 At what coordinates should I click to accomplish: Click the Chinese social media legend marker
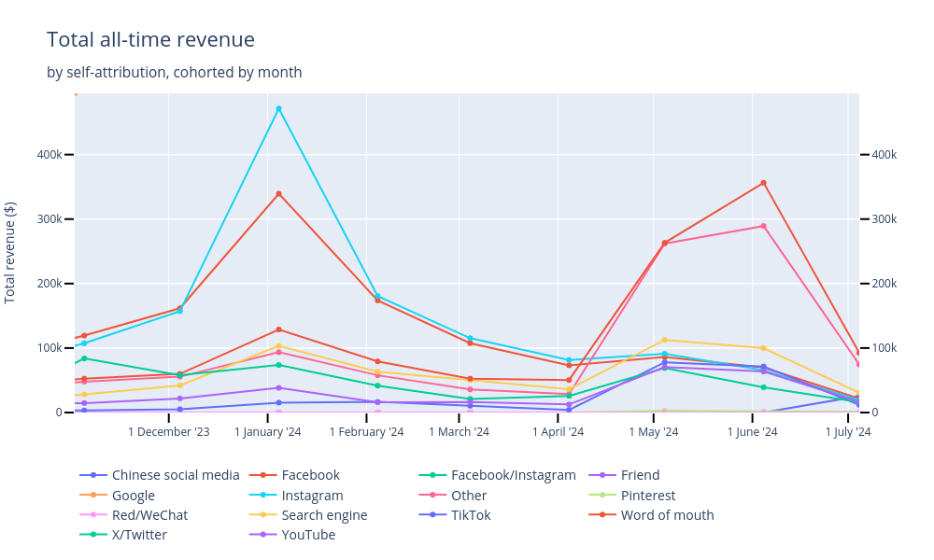(93, 475)
